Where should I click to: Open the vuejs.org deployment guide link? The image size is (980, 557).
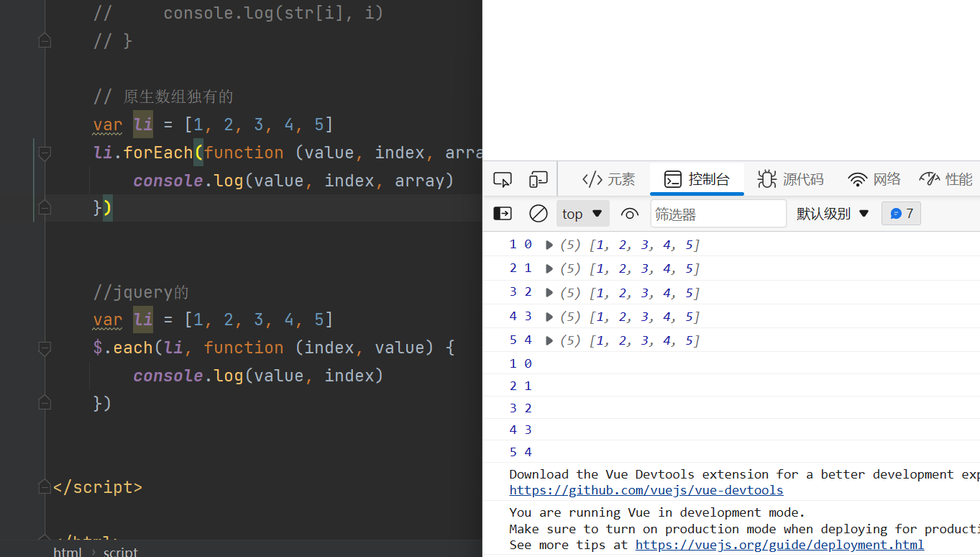click(x=779, y=545)
